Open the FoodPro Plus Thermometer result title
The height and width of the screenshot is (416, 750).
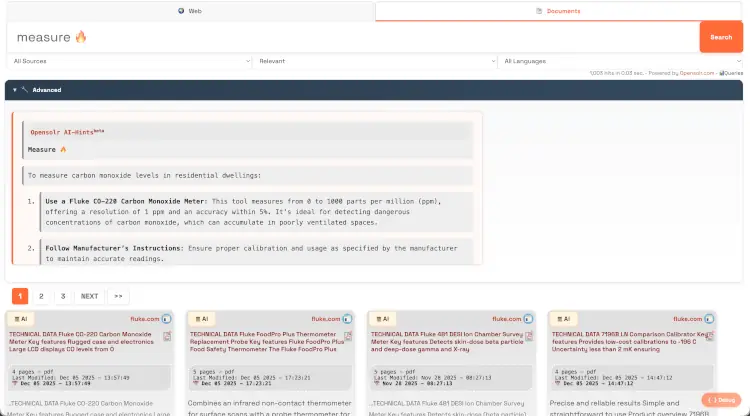click(x=267, y=342)
